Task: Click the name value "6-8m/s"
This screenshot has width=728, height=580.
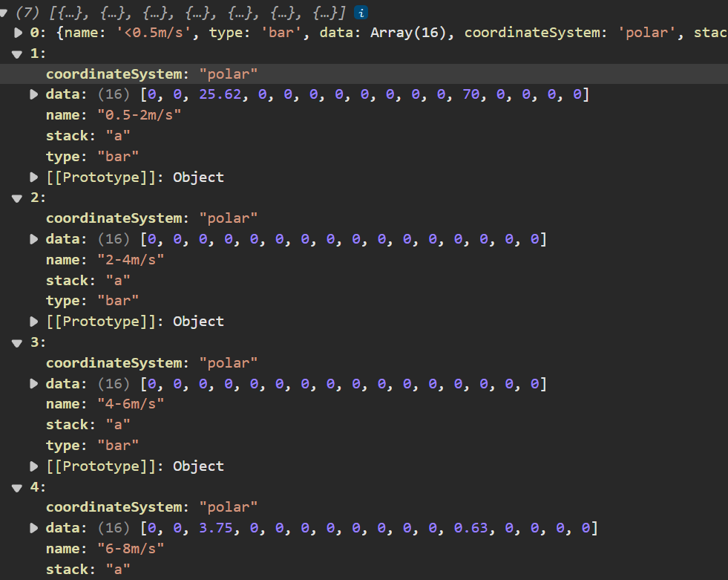Action: [131, 549]
